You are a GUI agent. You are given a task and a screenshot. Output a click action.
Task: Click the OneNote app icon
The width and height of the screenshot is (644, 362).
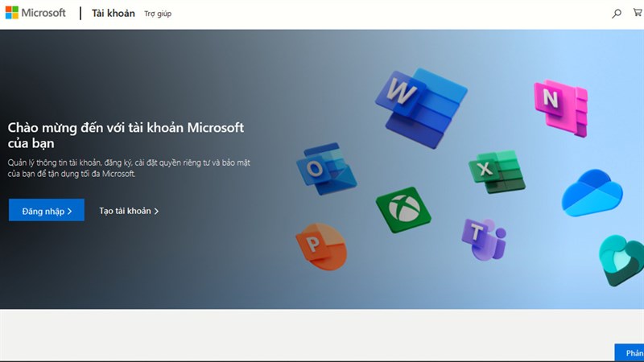coord(561,109)
